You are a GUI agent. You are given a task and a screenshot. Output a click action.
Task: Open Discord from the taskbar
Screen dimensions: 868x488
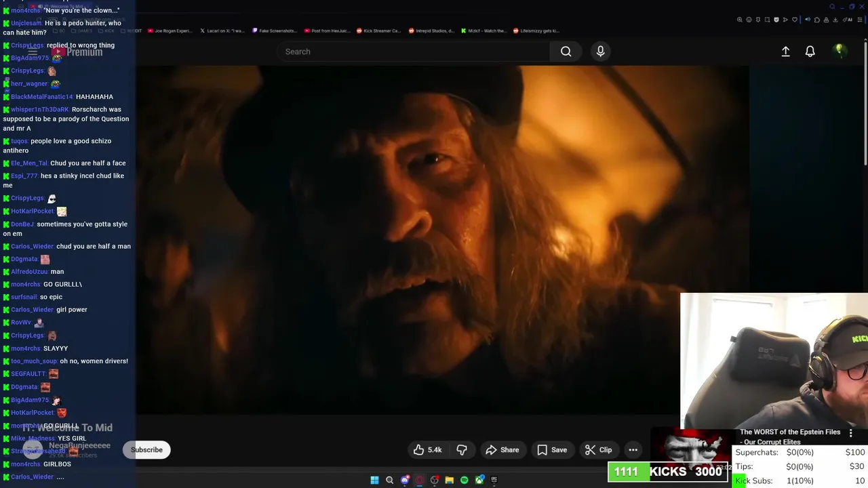[x=405, y=480]
